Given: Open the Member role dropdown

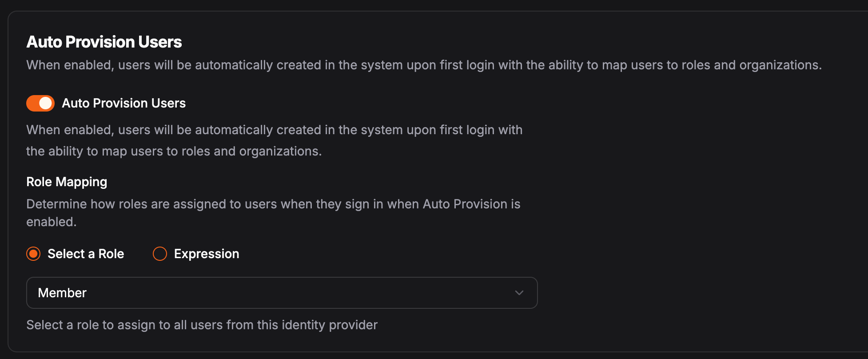Looking at the screenshot, I should coord(282,293).
